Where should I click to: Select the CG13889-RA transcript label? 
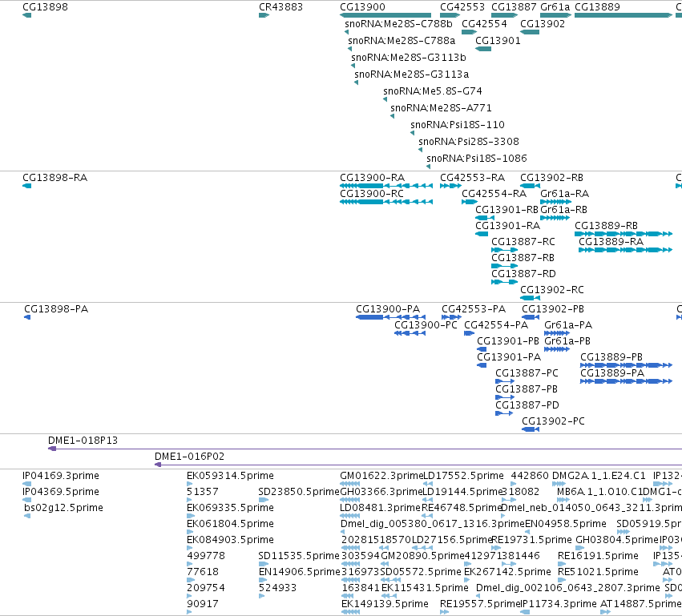coord(611,242)
